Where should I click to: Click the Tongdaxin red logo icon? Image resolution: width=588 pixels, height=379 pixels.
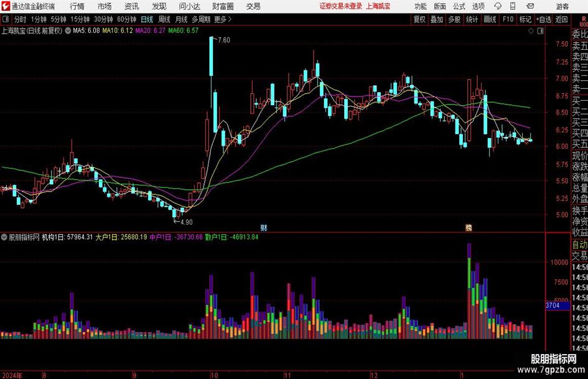pyautogui.click(x=6, y=6)
